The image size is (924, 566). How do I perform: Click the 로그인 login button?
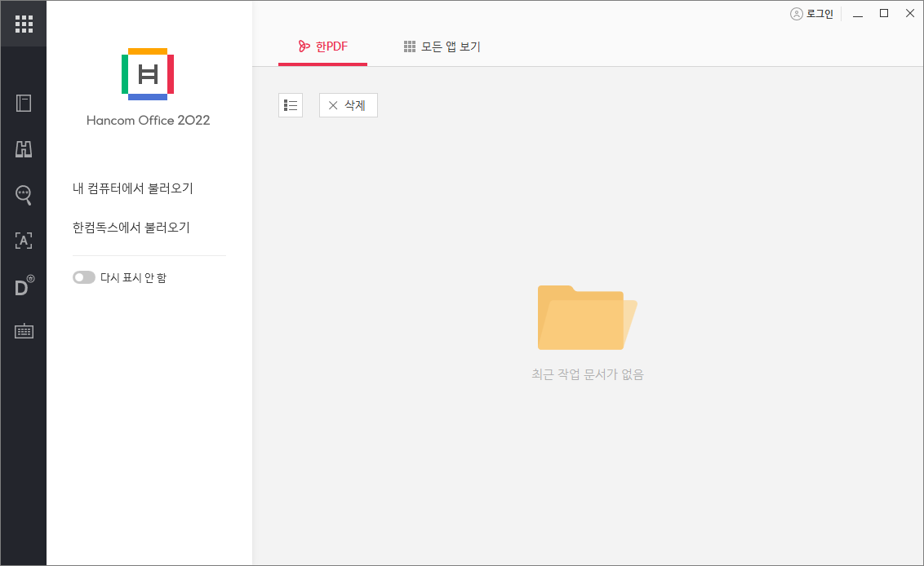click(811, 14)
